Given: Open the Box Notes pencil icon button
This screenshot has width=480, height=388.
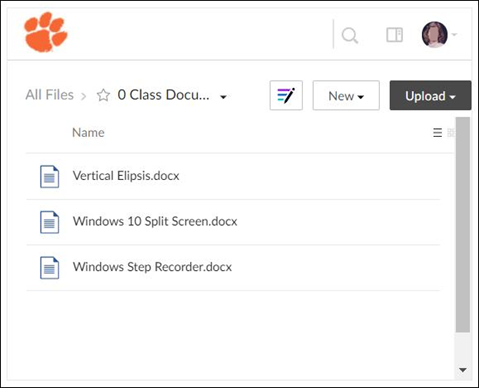Looking at the screenshot, I should point(286,95).
